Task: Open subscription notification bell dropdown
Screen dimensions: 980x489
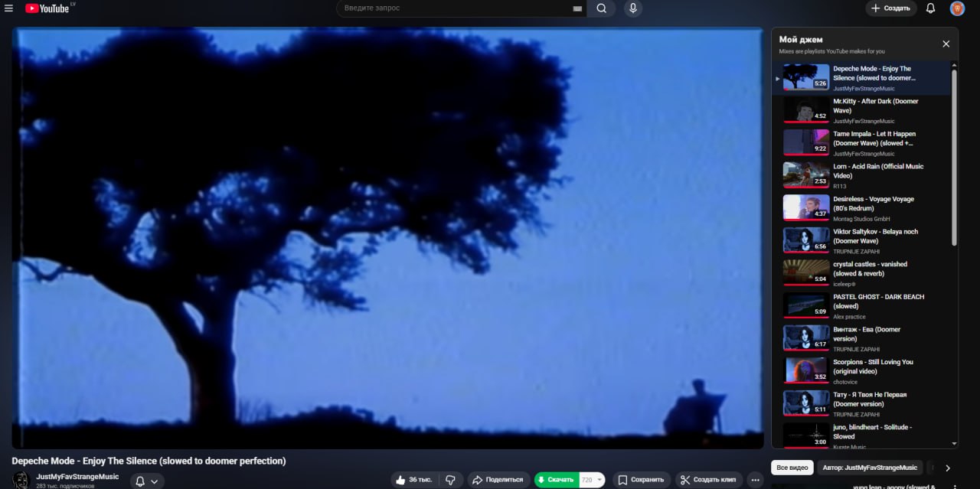Action: coord(147,481)
